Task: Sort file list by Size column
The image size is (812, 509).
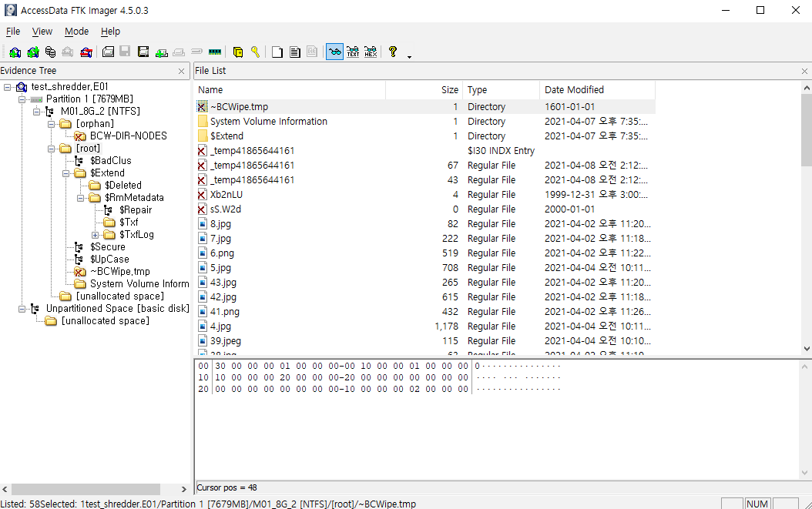Action: [424, 90]
